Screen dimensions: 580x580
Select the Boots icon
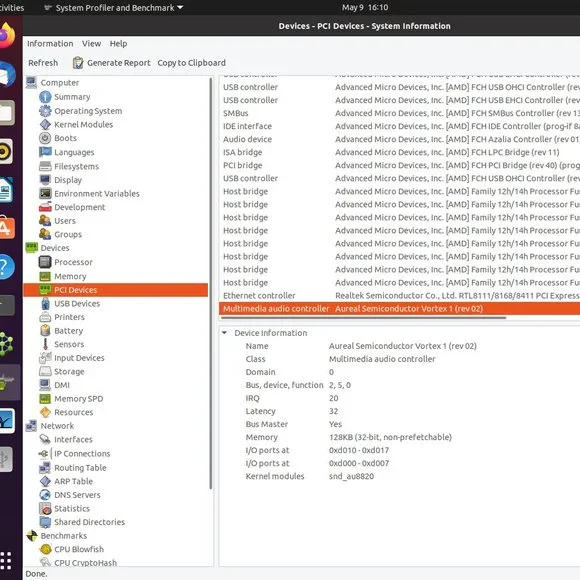45,138
